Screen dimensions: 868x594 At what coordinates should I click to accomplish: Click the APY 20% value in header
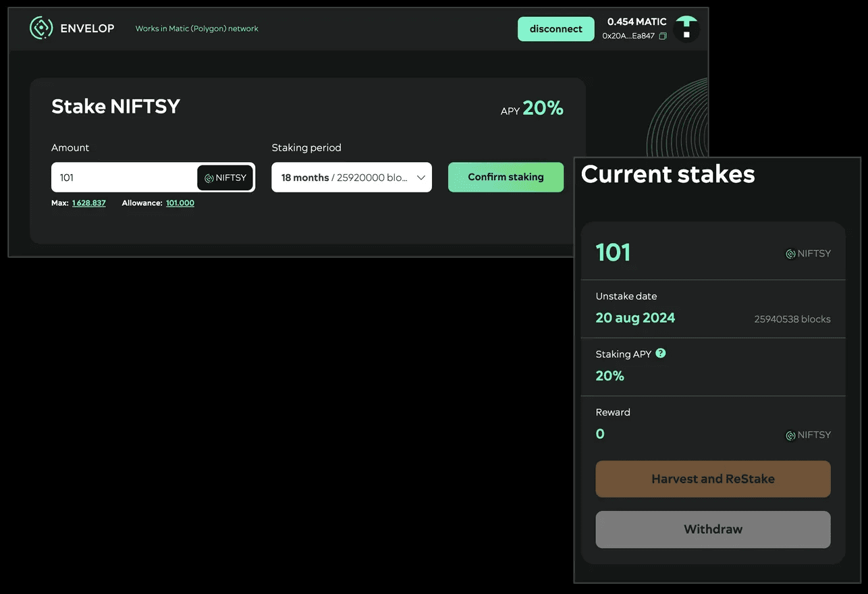(x=543, y=108)
